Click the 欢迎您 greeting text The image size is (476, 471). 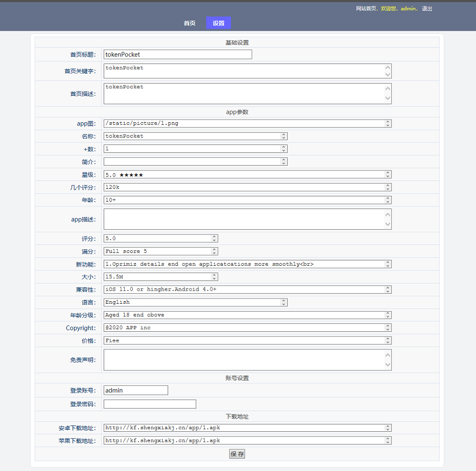tap(388, 8)
